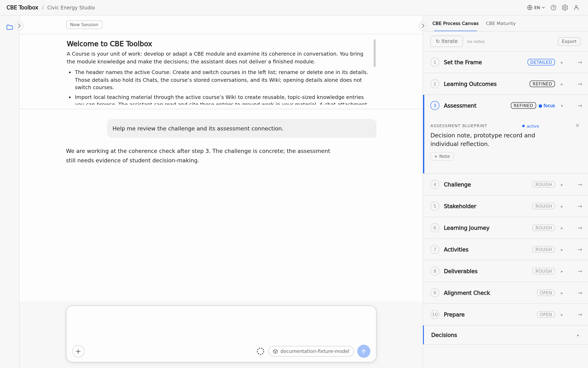
Task: Click the DETAILED badge on Set the Frame
Action: pos(541,62)
